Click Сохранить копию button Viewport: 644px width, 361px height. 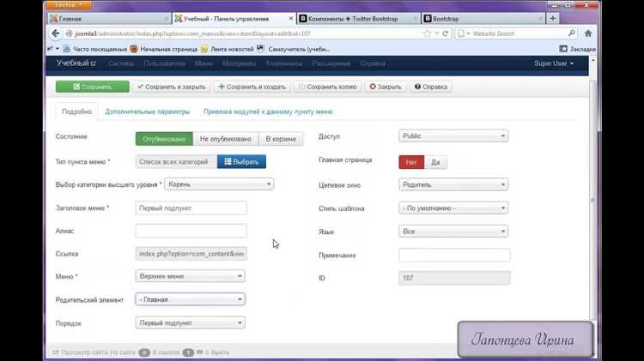(327, 87)
